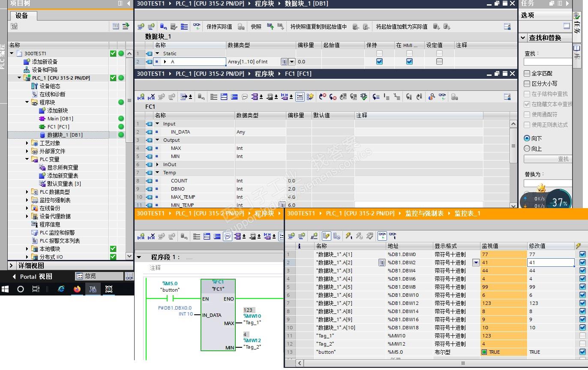Click the glasses monitoring icon in FC1 toolbar
The width and height of the screenshot is (588, 370).
point(442,97)
